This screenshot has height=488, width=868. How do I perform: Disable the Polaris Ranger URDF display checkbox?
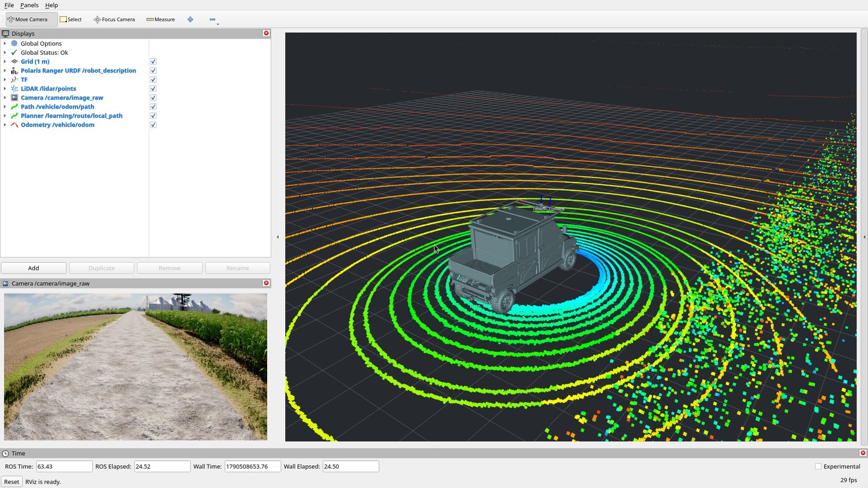point(153,70)
